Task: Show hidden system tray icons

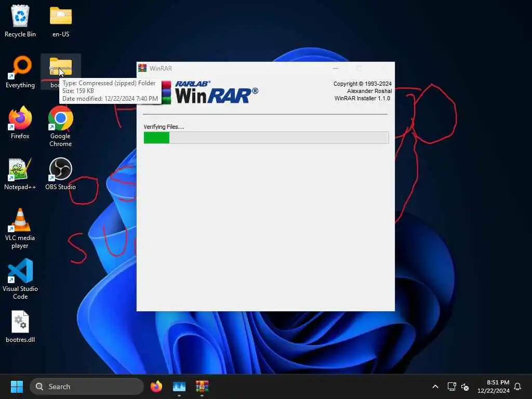Action: [x=435, y=387]
